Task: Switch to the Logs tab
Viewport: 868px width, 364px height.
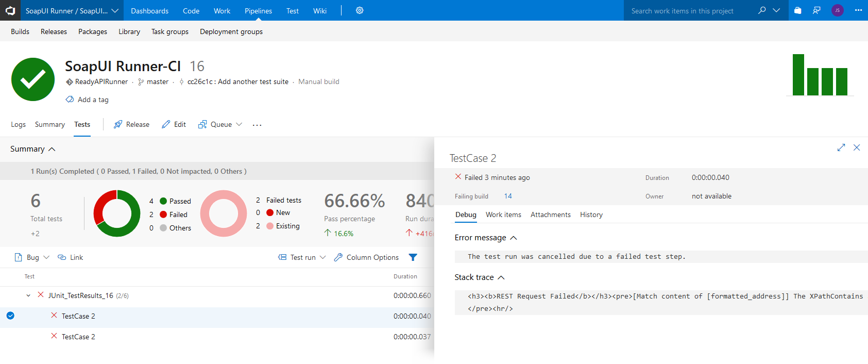Action: [x=18, y=124]
